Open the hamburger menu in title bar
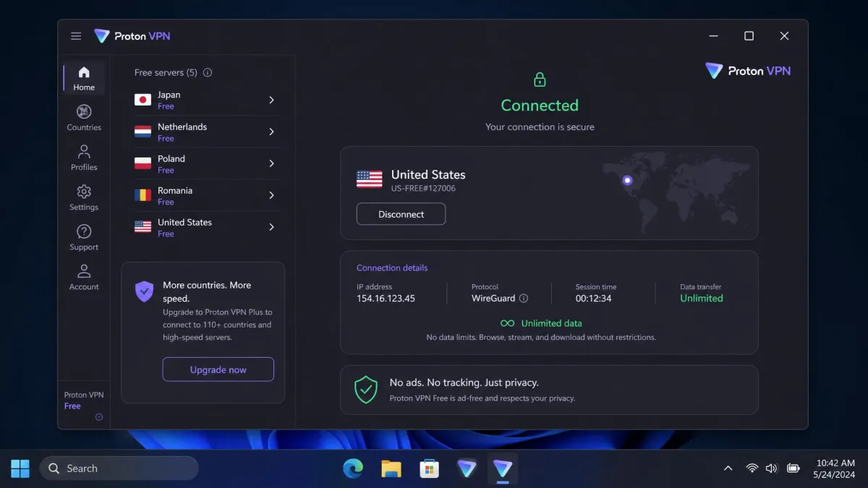The image size is (868, 488). 76,36
